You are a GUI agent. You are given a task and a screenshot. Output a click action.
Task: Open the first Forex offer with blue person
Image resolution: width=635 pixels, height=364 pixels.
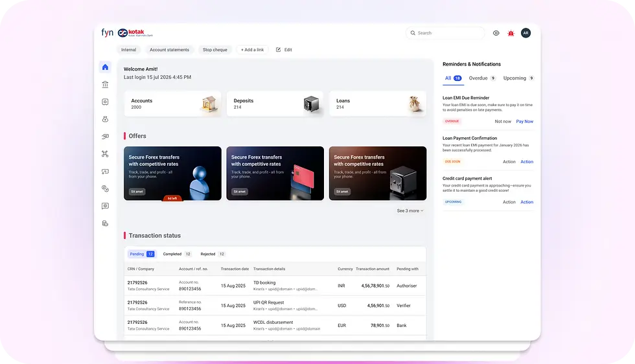click(x=172, y=174)
